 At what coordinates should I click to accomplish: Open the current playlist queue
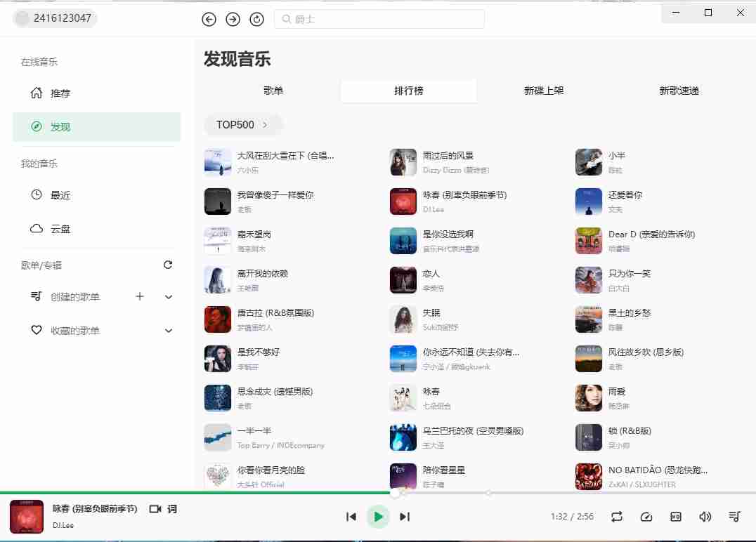point(734,517)
